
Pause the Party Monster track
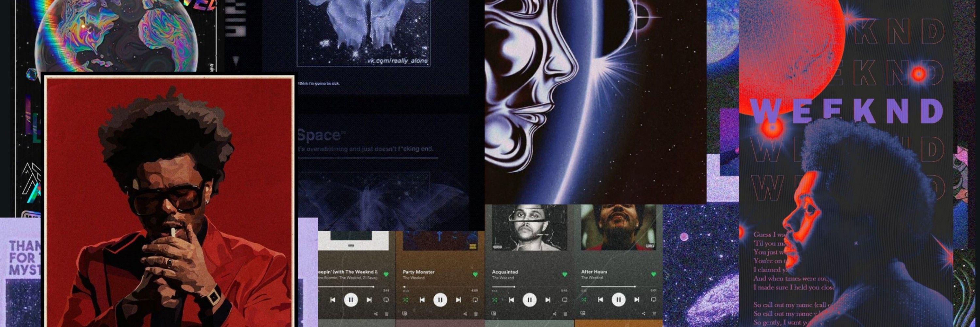click(440, 300)
